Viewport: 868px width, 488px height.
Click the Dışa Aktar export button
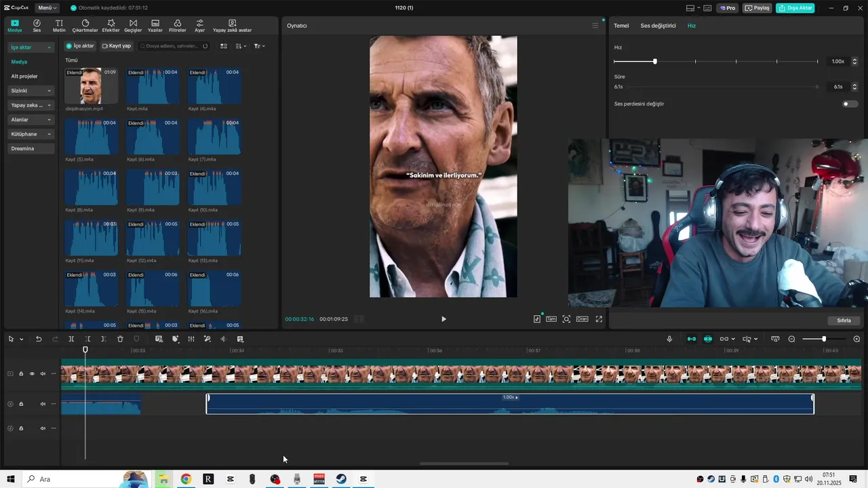coord(795,8)
